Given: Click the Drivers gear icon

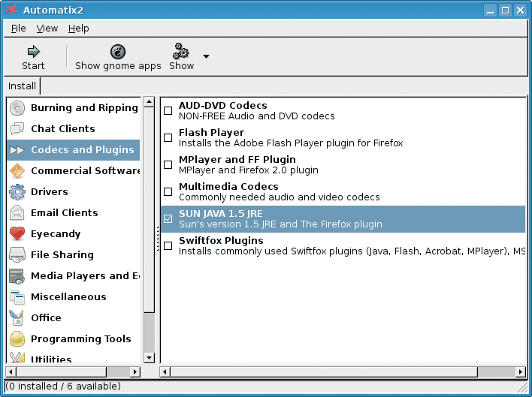Looking at the screenshot, I should (17, 192).
